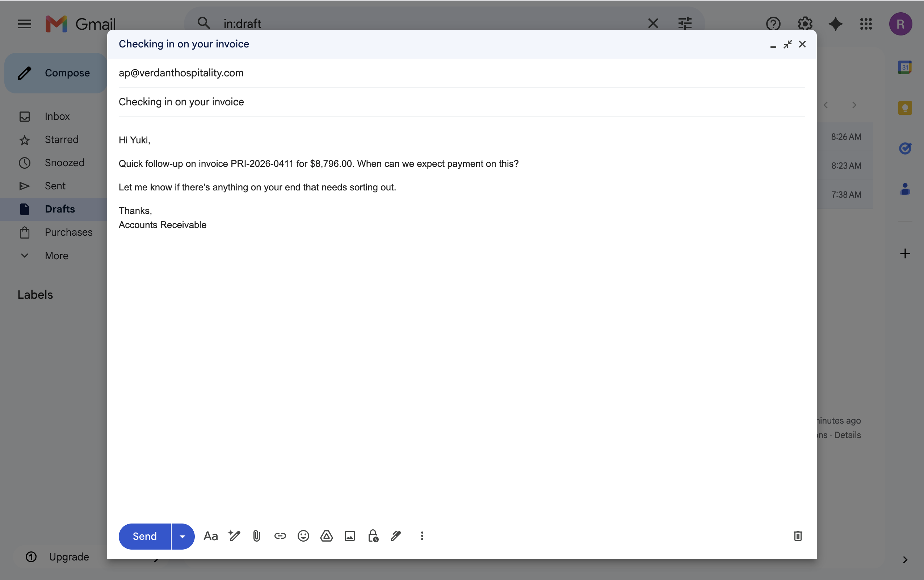924x580 pixels.
Task: Open Google Keep side panel
Action: coord(904,108)
